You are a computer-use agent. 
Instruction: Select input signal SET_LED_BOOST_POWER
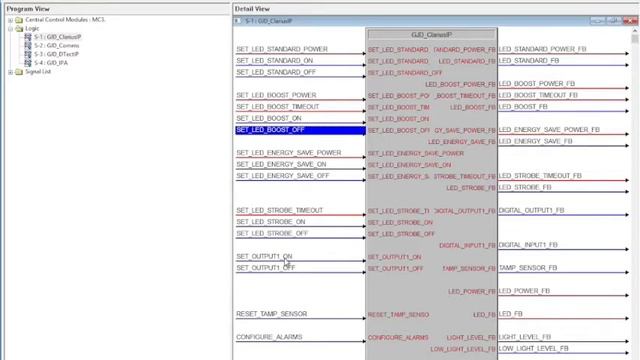[276, 95]
